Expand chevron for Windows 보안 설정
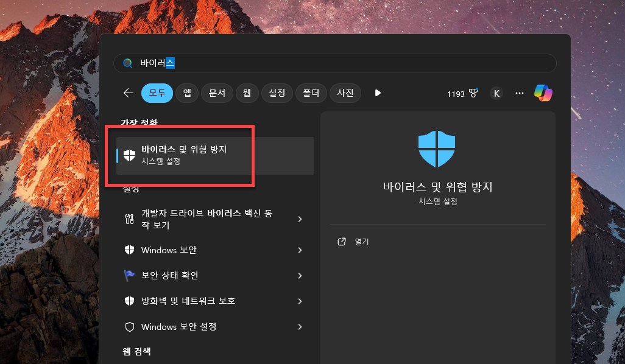Screen dimensions: 625x364 tap(300, 326)
